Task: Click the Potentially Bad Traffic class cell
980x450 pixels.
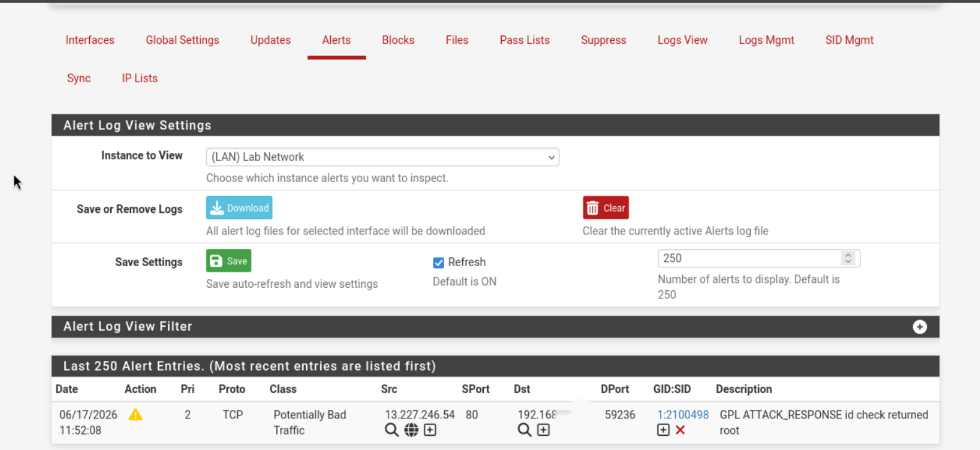Action: point(310,423)
